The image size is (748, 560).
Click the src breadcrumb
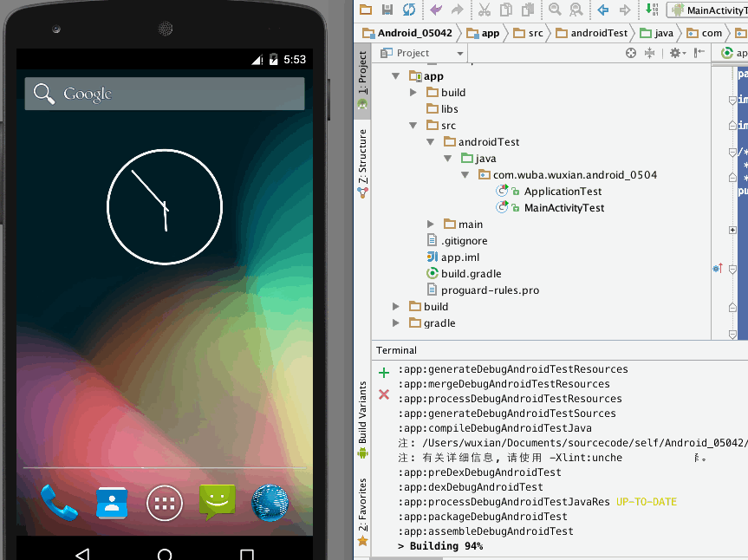point(528,33)
